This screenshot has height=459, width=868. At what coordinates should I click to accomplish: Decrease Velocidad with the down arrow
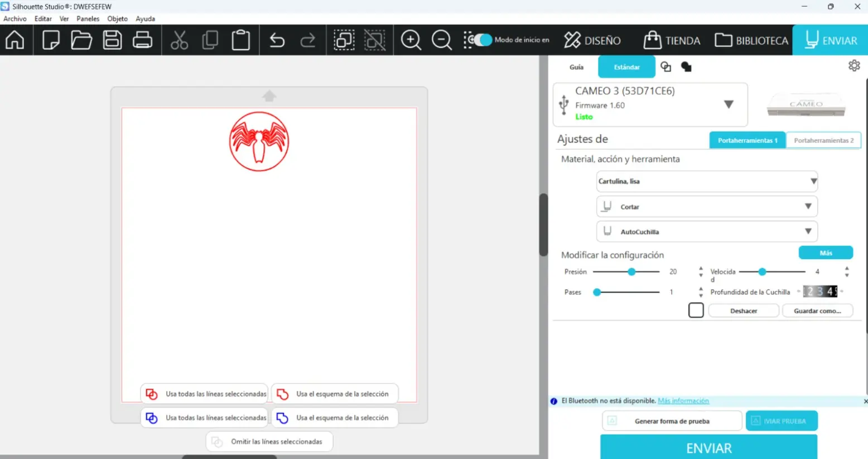(x=847, y=275)
